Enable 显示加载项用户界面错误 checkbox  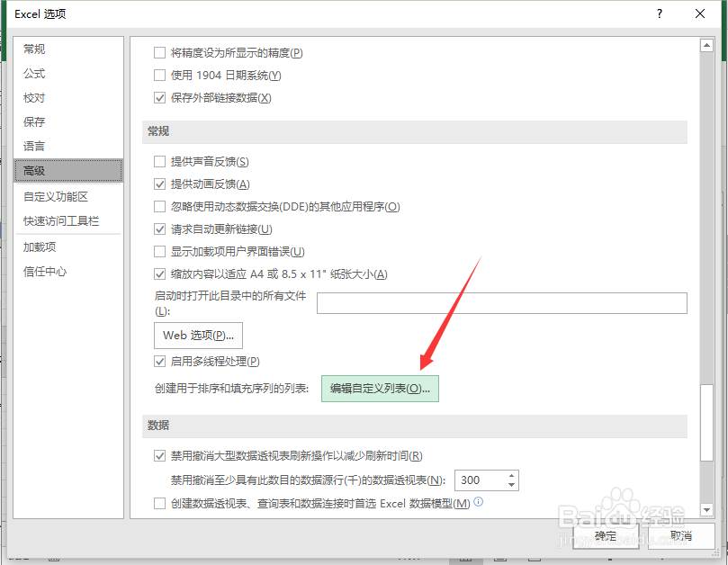point(159,252)
